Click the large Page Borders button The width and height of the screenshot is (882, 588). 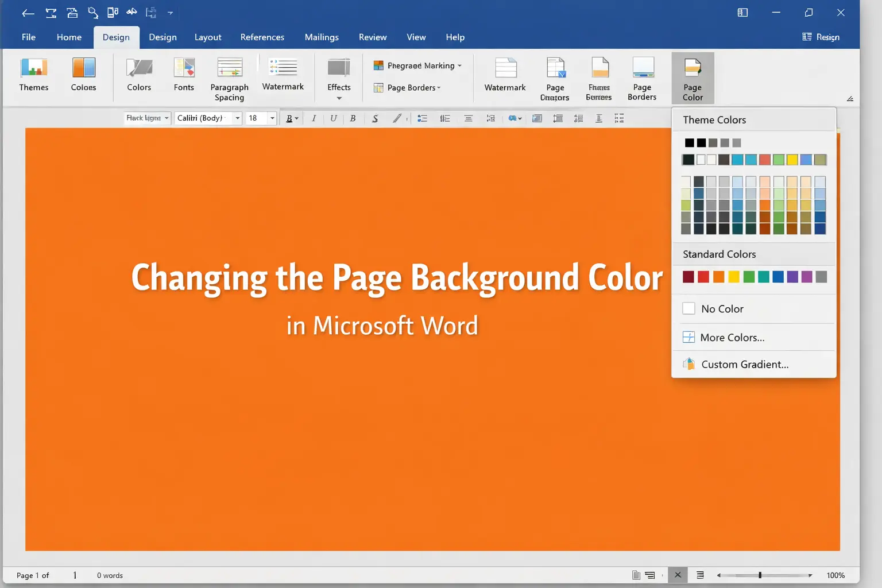(x=642, y=79)
